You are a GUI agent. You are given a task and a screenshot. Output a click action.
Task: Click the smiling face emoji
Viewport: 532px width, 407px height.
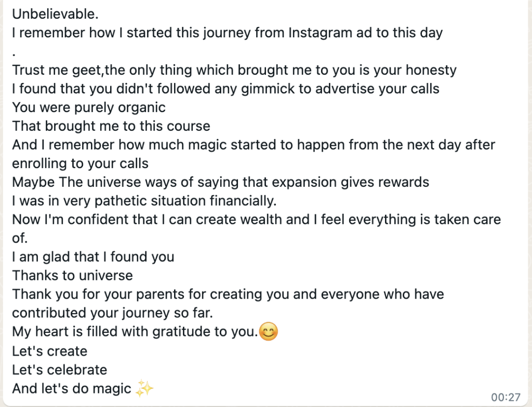(x=268, y=332)
